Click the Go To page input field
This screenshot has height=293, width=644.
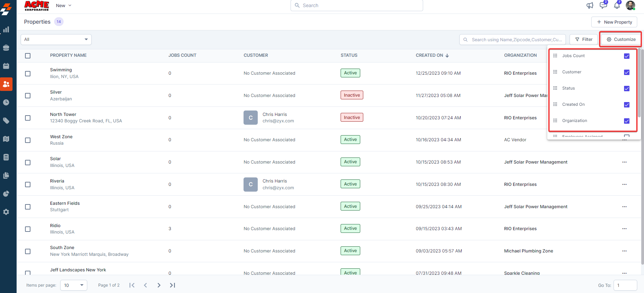(x=625, y=285)
